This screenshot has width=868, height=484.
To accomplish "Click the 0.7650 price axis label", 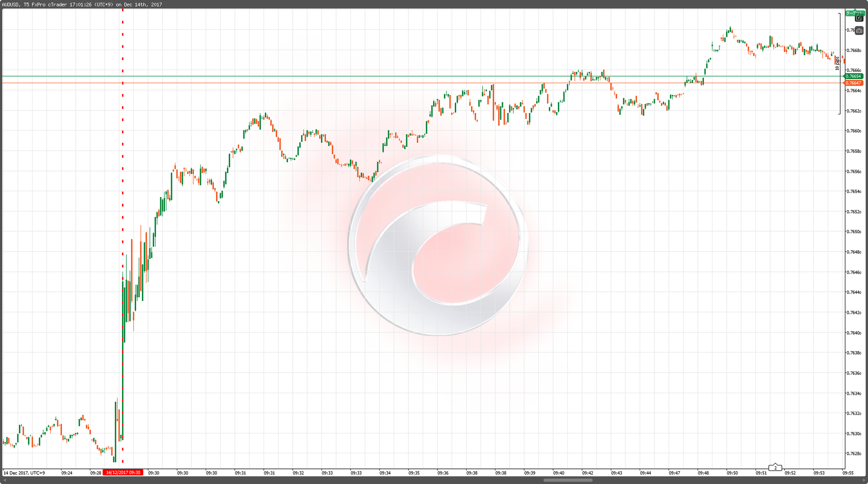I will 854,232.
